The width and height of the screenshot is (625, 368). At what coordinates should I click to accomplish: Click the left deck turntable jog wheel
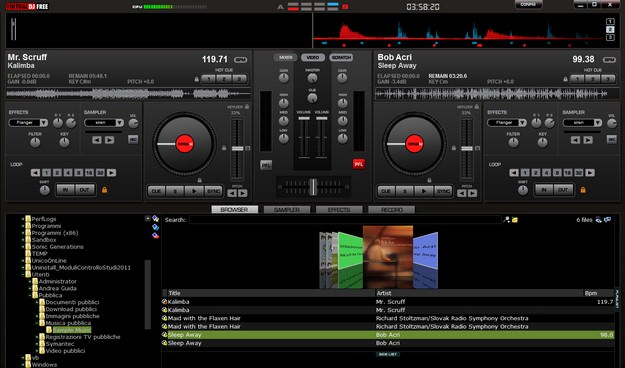[185, 144]
